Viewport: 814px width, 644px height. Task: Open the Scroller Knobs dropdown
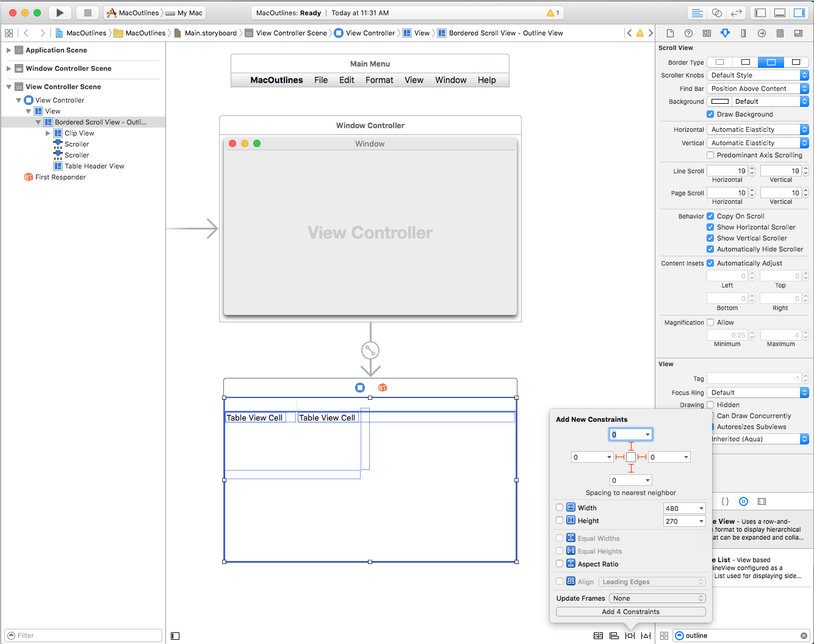[757, 74]
